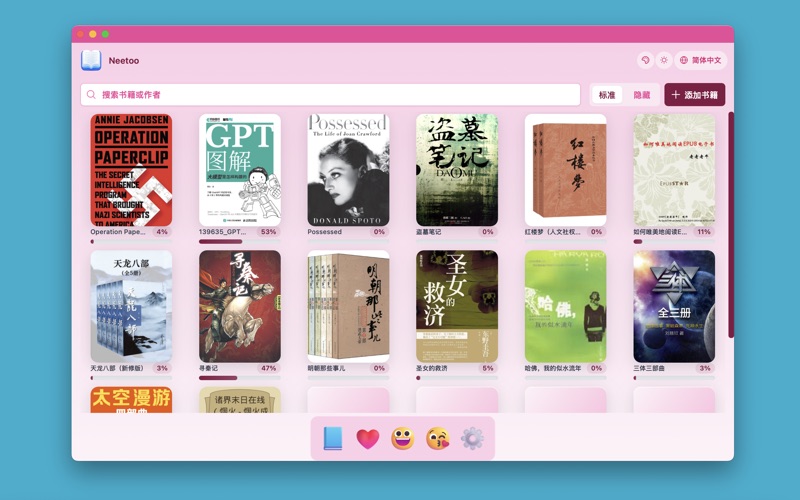Click the 'Possessed' title text below cover

(324, 232)
